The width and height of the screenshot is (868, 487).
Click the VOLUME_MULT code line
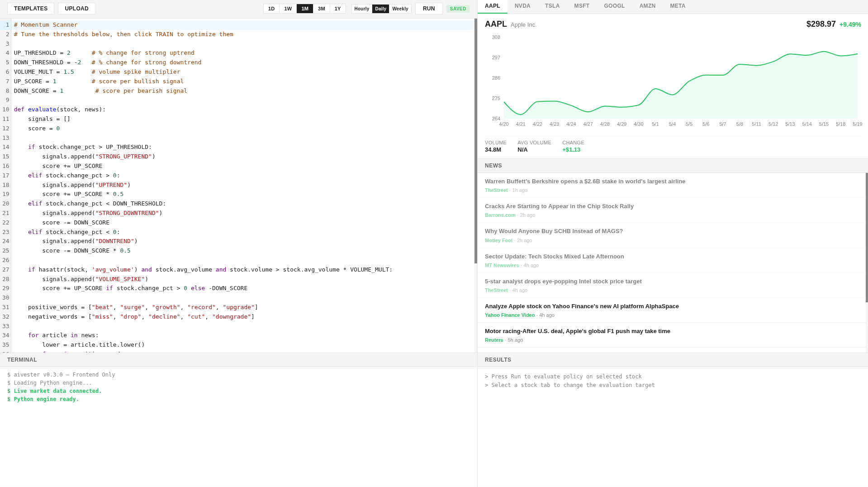click(x=244, y=72)
